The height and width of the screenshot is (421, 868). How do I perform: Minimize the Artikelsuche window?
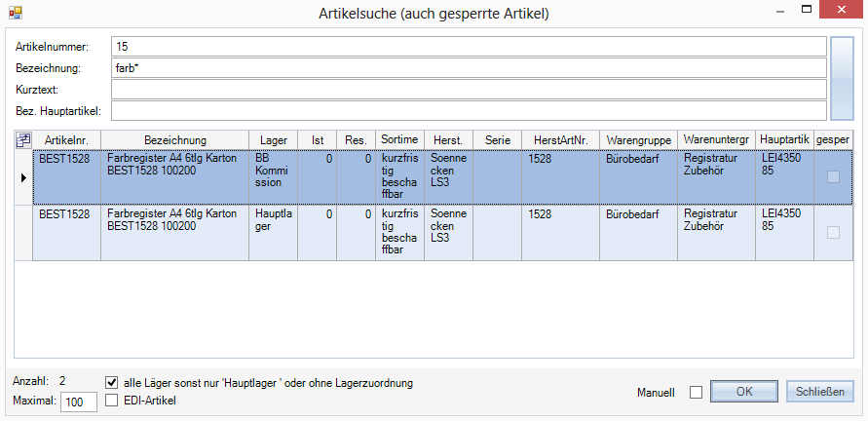click(781, 10)
